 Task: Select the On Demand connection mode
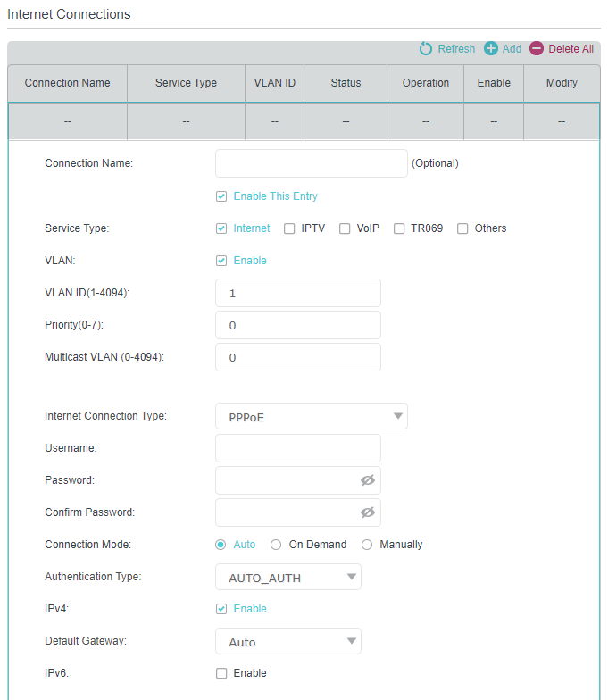coord(276,545)
